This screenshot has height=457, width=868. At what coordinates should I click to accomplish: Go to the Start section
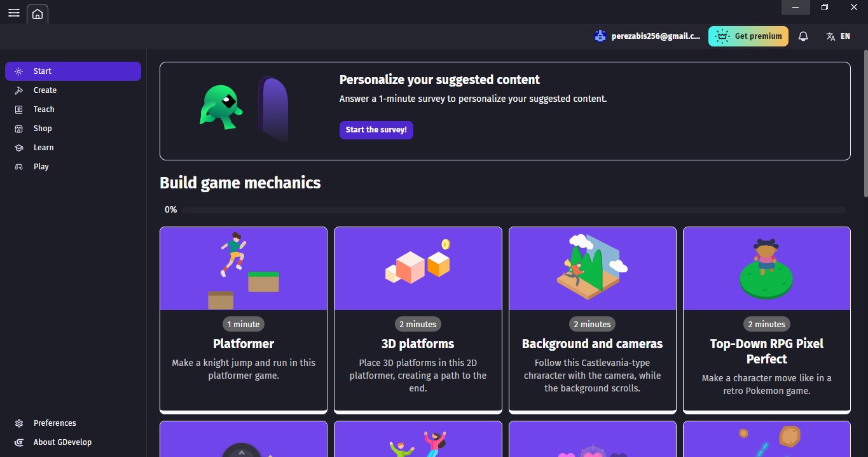click(73, 71)
